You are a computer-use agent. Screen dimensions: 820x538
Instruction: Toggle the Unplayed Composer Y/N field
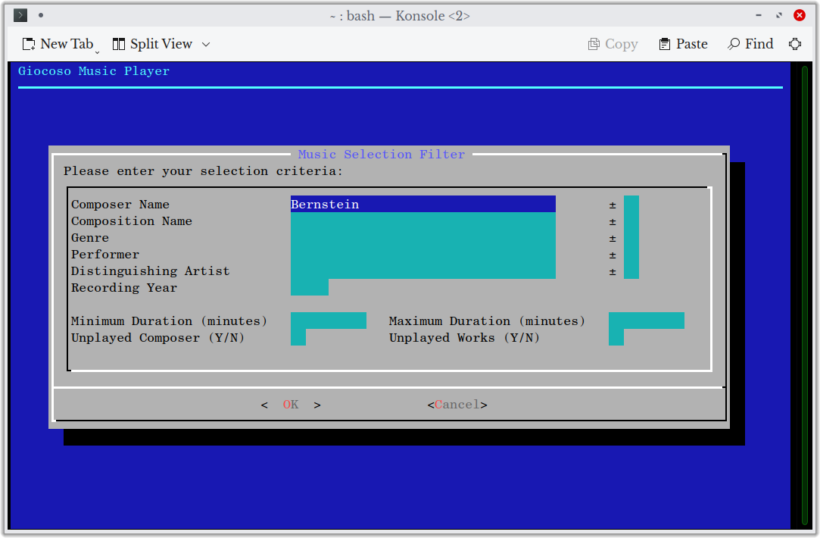click(298, 338)
